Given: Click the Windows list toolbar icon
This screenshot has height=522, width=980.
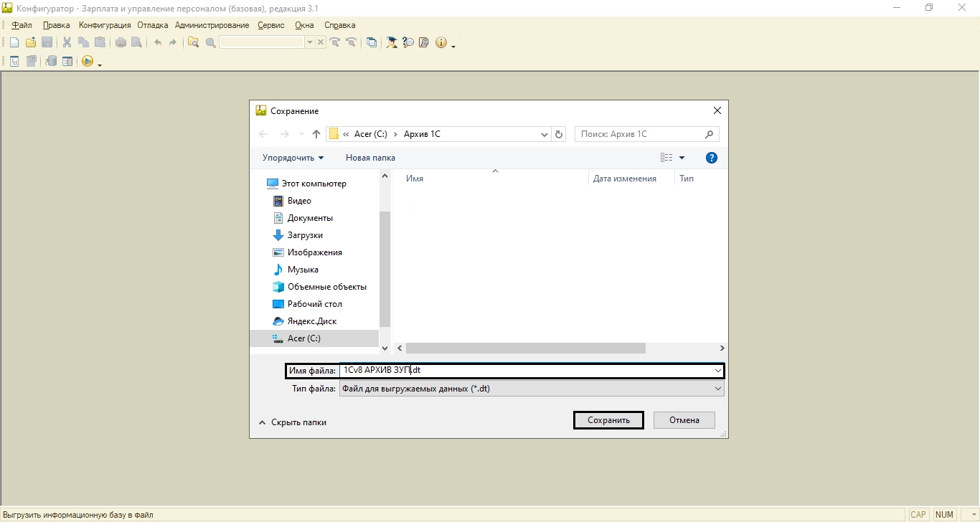Looking at the screenshot, I should click(372, 43).
